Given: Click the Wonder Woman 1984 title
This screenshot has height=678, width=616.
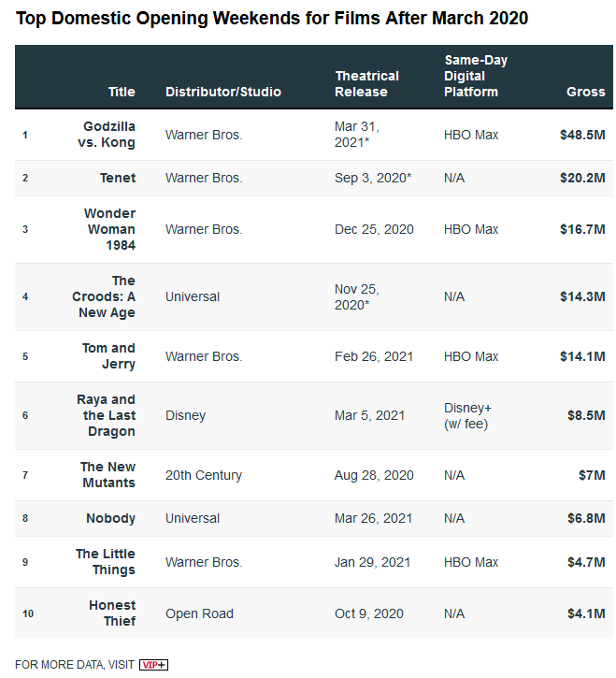Looking at the screenshot, I should pyautogui.click(x=109, y=229).
